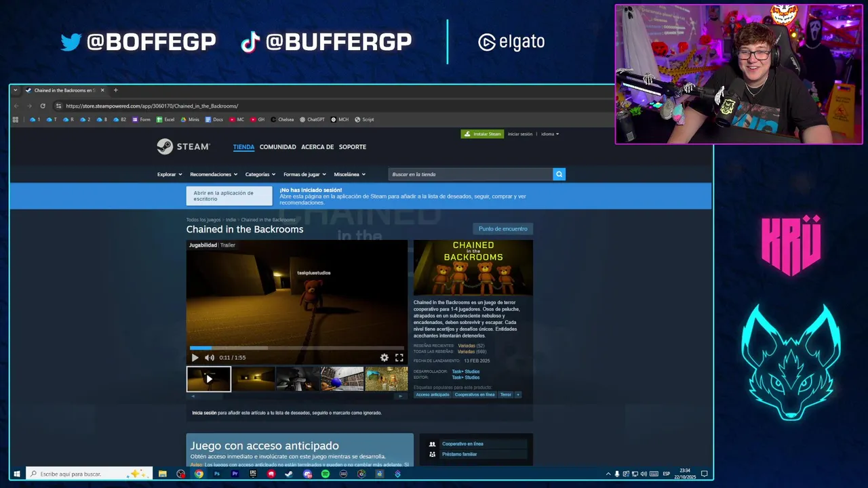Image resolution: width=868 pixels, height=488 pixels.
Task: Open the video player settings gear
Action: click(x=384, y=357)
